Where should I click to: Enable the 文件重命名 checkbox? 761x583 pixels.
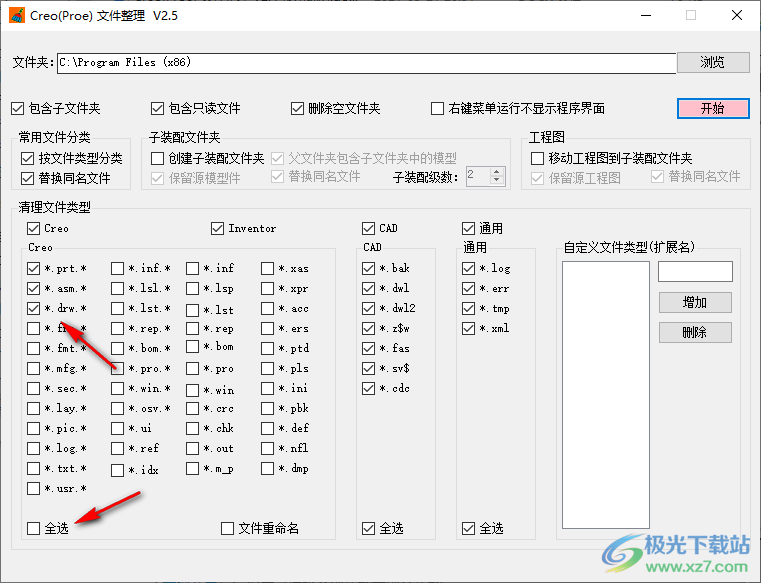pos(227,528)
